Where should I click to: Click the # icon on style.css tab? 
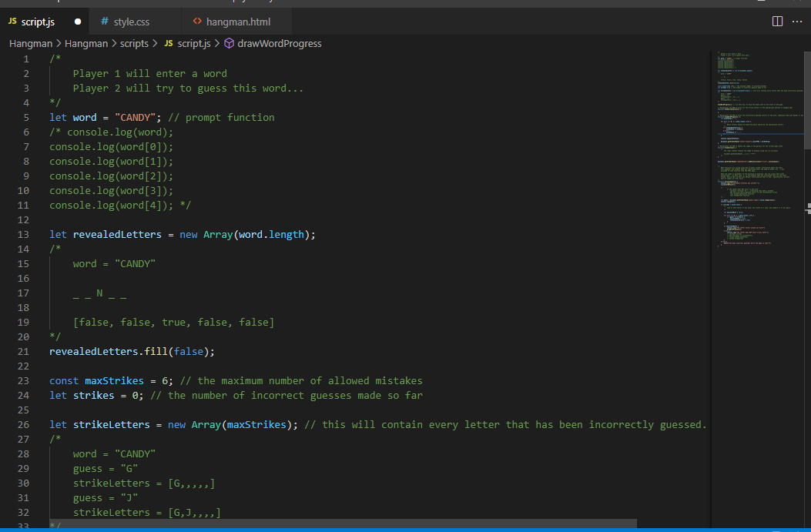[104, 22]
